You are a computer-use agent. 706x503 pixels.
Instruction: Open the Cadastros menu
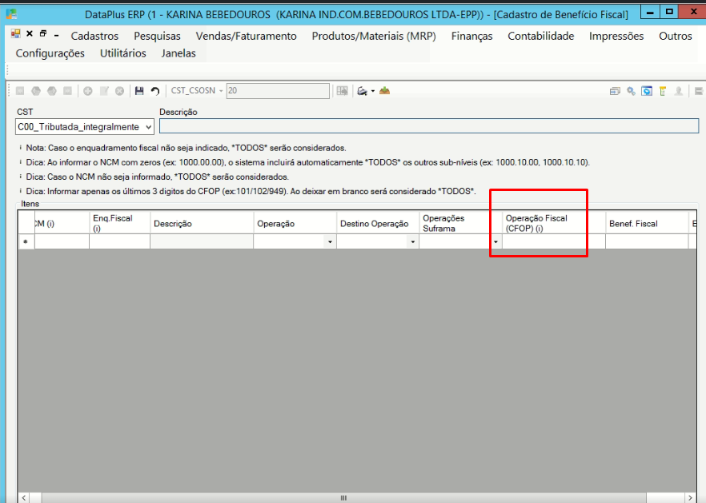click(95, 36)
